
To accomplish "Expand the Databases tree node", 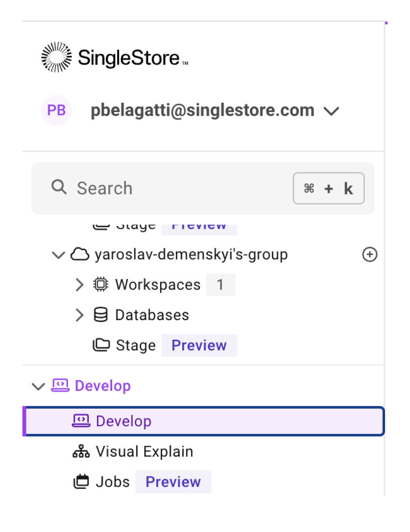I will pos(80,315).
